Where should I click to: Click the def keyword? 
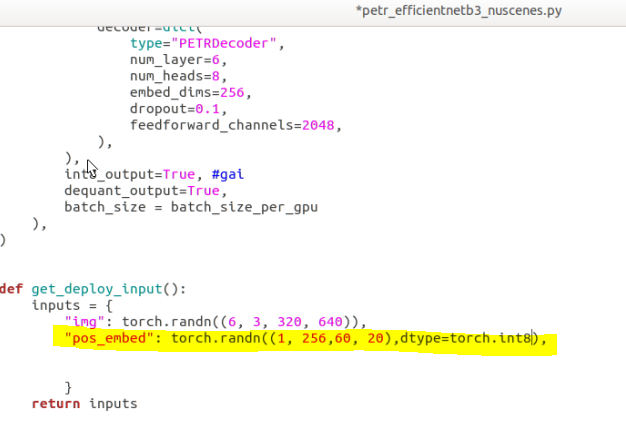[12, 288]
